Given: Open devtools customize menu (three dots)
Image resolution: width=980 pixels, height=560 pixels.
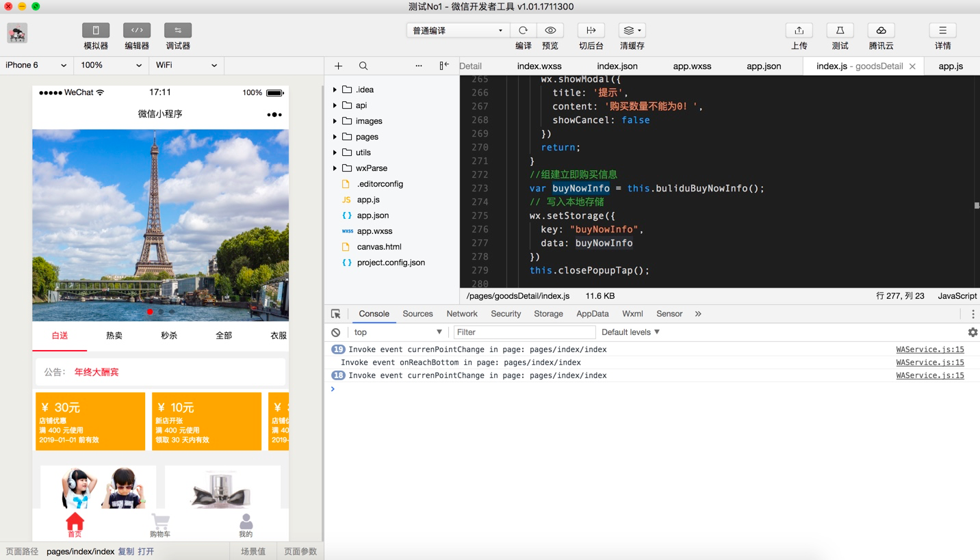Looking at the screenshot, I should coord(972,314).
